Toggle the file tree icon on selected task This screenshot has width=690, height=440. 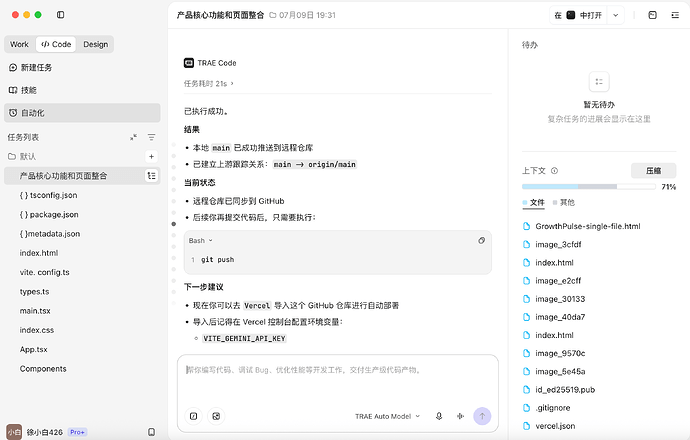point(151,176)
